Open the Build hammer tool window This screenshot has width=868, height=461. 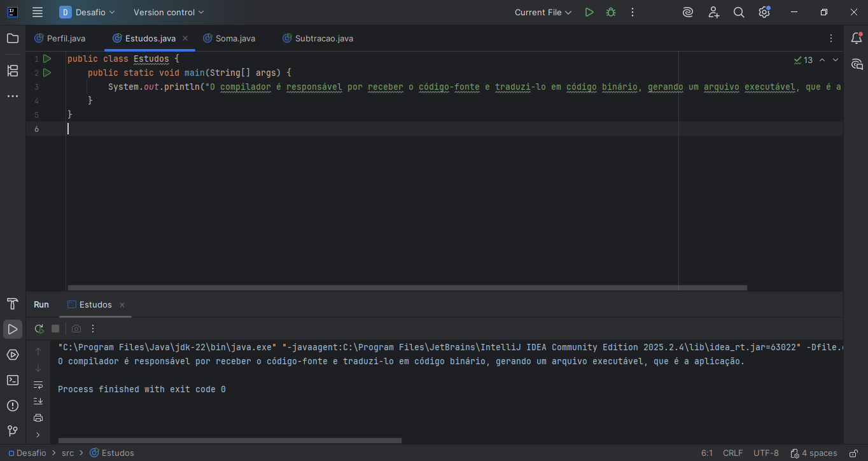click(13, 304)
